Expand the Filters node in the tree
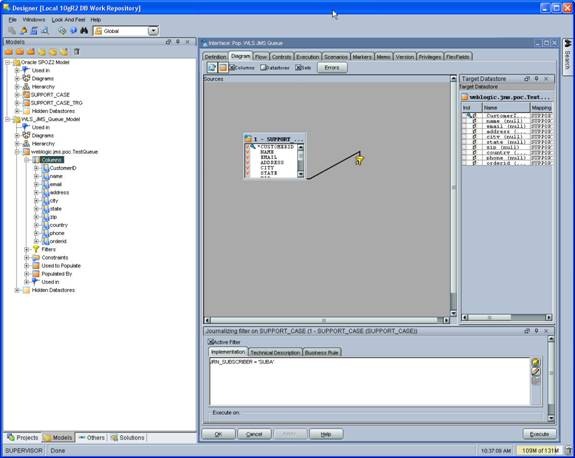Viewport: 575px width, 458px height. [27, 249]
